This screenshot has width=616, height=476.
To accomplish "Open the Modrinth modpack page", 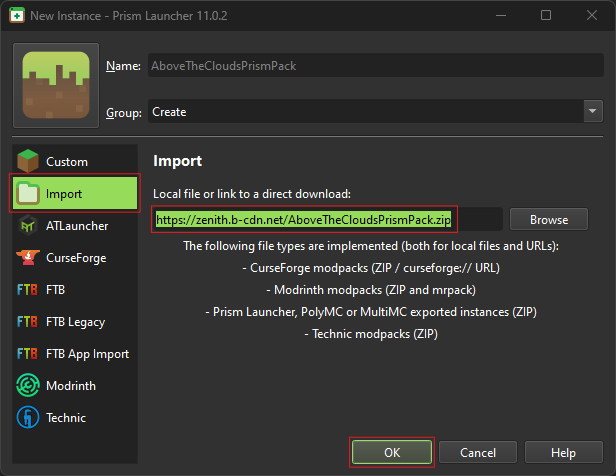I will click(x=75, y=386).
